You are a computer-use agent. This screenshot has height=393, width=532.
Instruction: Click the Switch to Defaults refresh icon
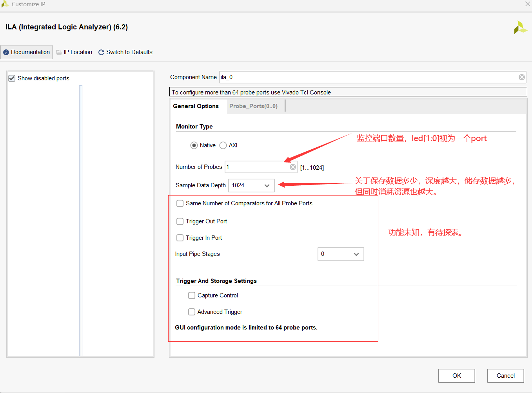tap(101, 53)
